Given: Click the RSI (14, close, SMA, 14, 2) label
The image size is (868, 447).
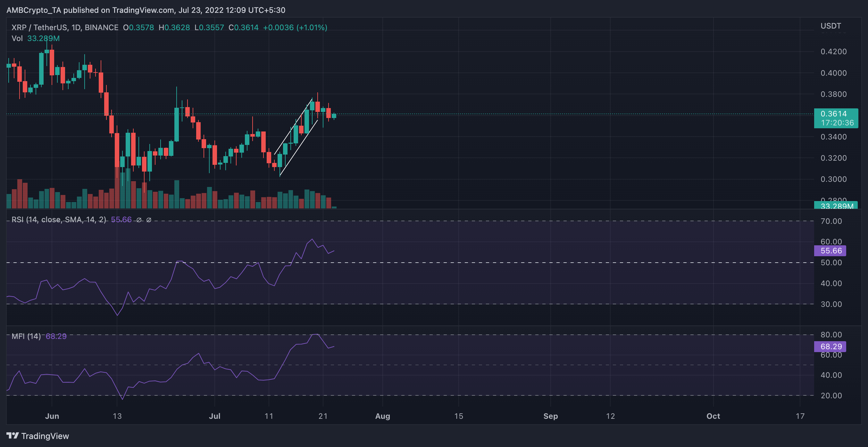Looking at the screenshot, I should (59, 220).
